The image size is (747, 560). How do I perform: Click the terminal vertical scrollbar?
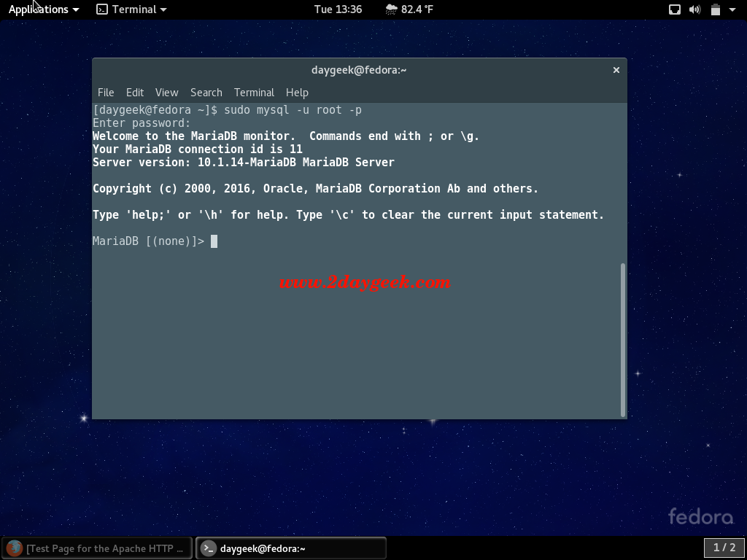click(x=623, y=340)
